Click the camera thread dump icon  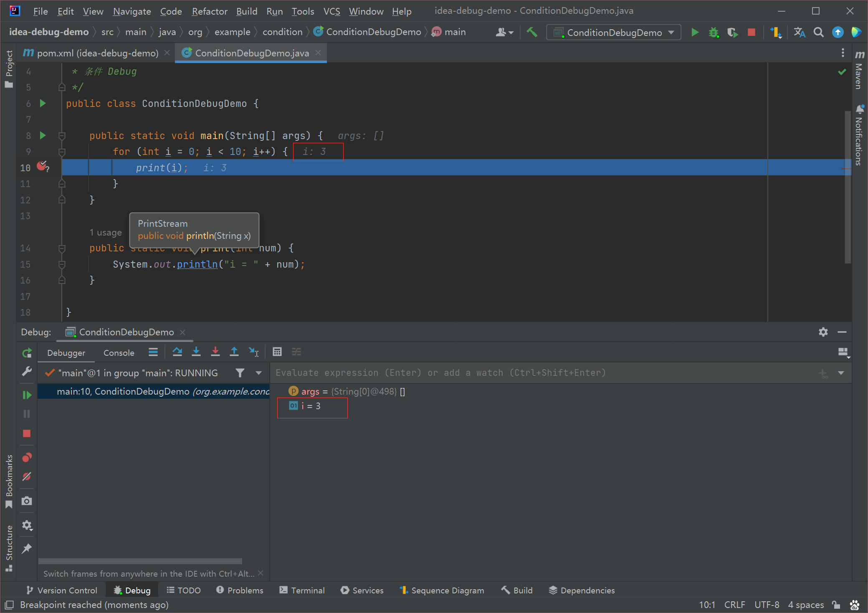(27, 501)
